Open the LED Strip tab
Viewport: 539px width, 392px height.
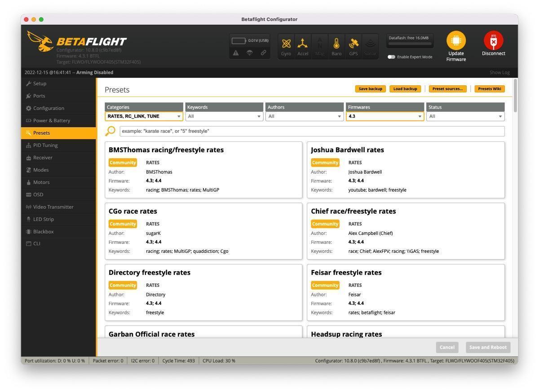point(58,219)
